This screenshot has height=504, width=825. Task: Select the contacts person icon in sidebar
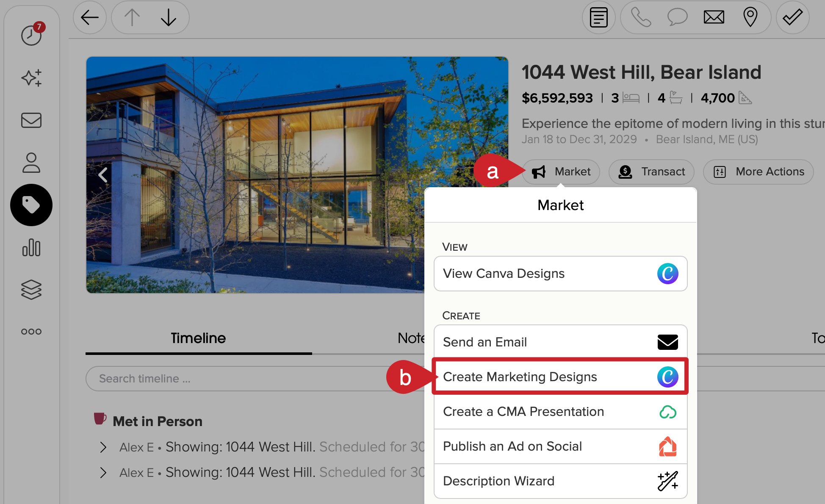click(x=31, y=163)
